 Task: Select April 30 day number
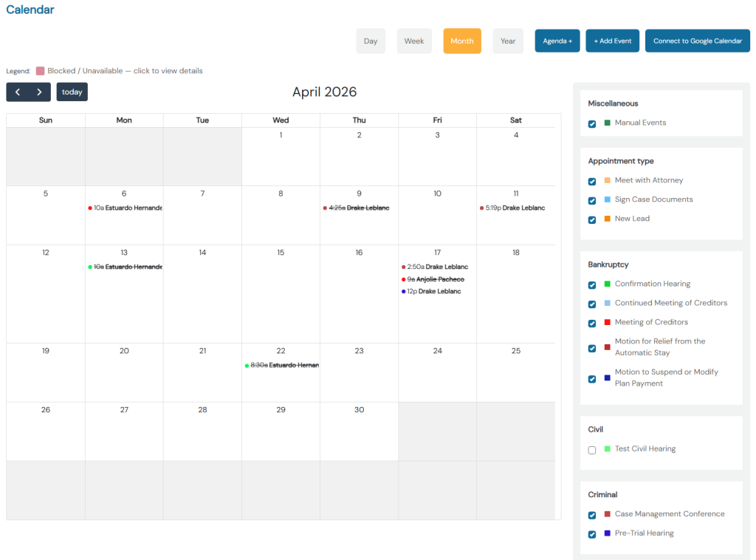(x=360, y=410)
